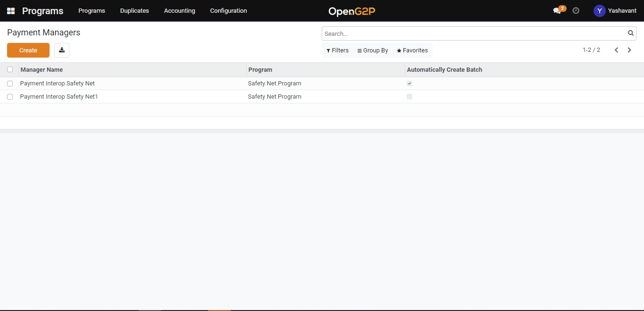Open the Configuration menu
Image resolution: width=644 pixels, height=311 pixels.
(228, 11)
